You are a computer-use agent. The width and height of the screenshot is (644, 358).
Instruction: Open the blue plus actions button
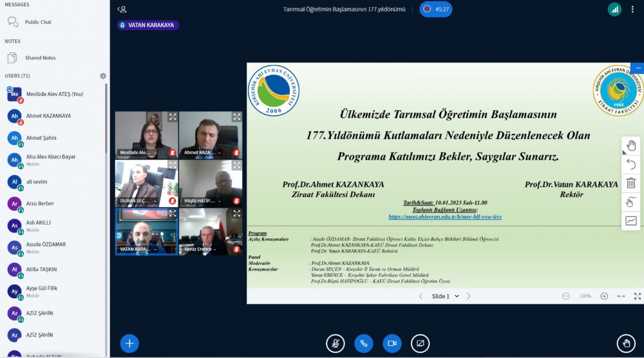[129, 343]
